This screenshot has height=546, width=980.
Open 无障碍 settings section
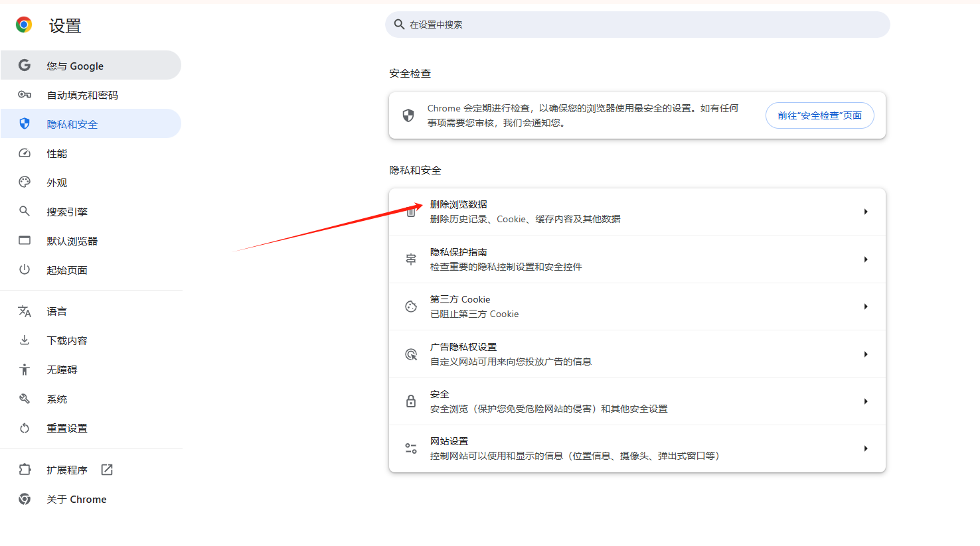[x=90, y=370]
